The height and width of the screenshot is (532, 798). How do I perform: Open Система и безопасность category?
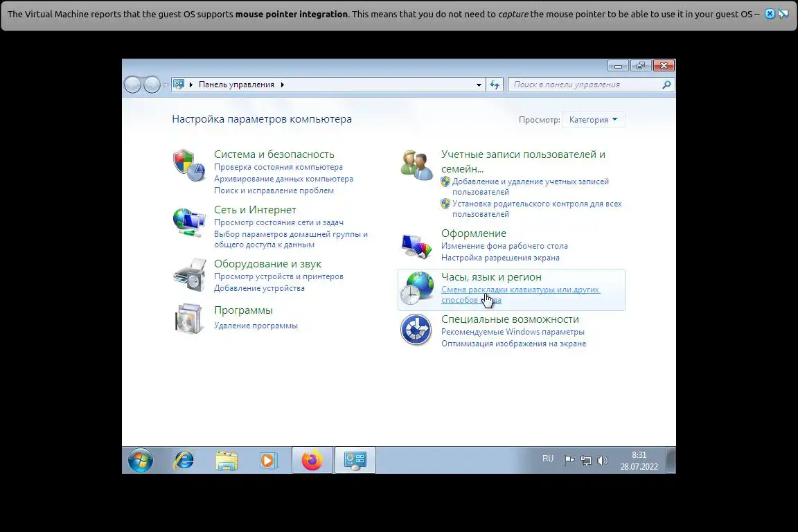click(x=274, y=154)
